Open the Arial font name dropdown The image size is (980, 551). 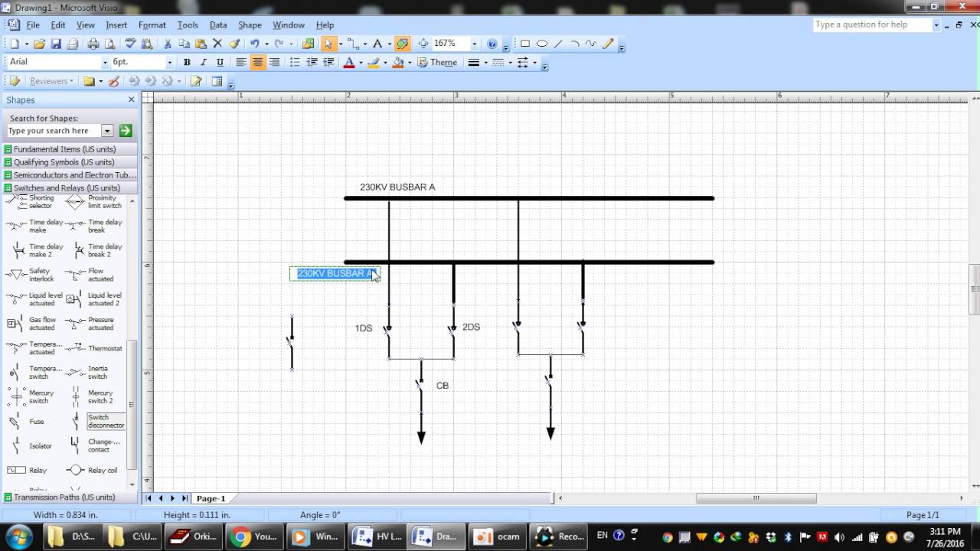(105, 63)
